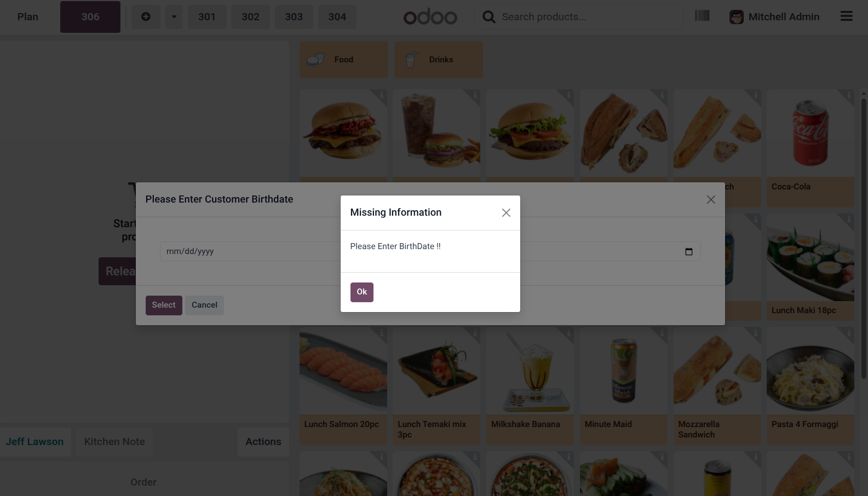Click Mitchell Admin avatar icon

[x=737, y=17]
